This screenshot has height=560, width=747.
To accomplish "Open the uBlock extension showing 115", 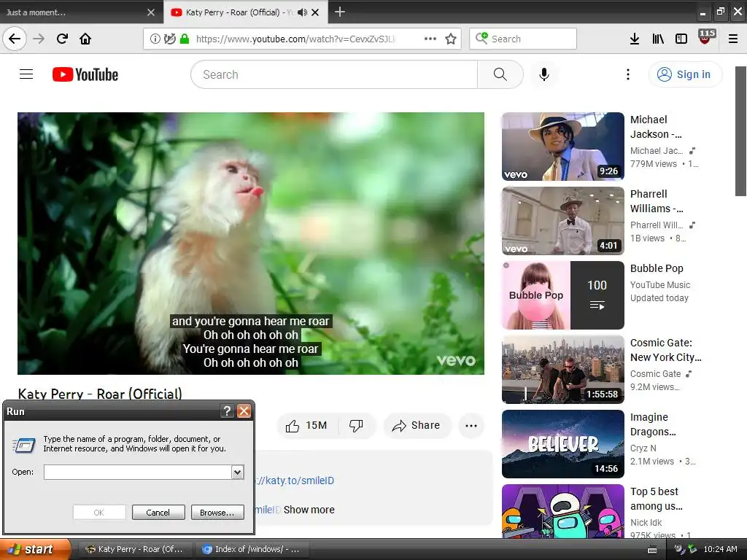I will (705, 37).
